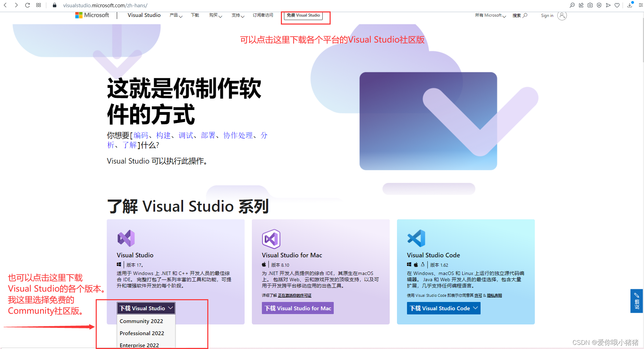The height and width of the screenshot is (349, 644).
Task: Click the tab groups grid icon
Action: (x=38, y=5)
